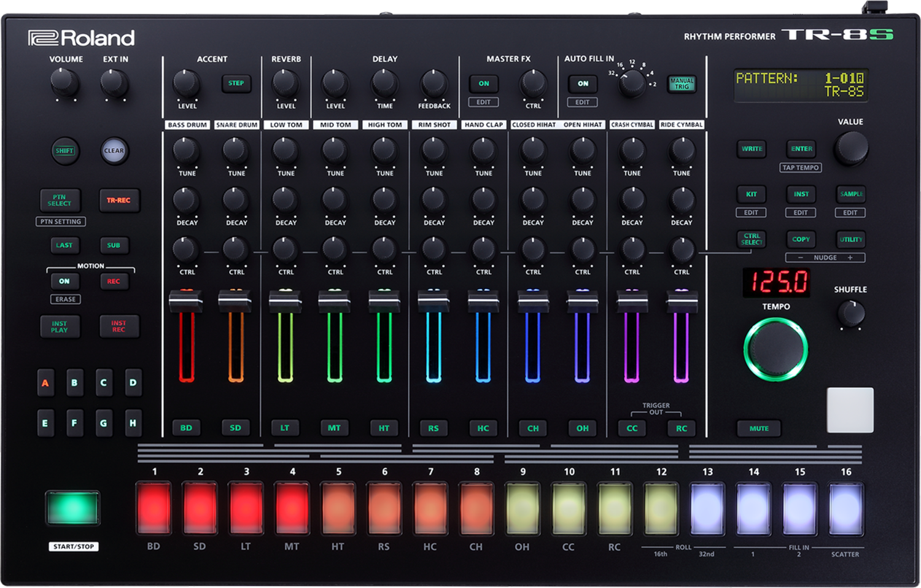The image size is (921, 588).
Task: Open the KIT edit section
Action: pos(752,194)
